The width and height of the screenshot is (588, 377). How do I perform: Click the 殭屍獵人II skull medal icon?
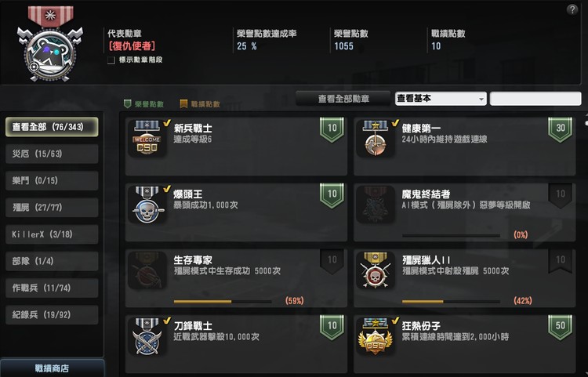(376, 270)
